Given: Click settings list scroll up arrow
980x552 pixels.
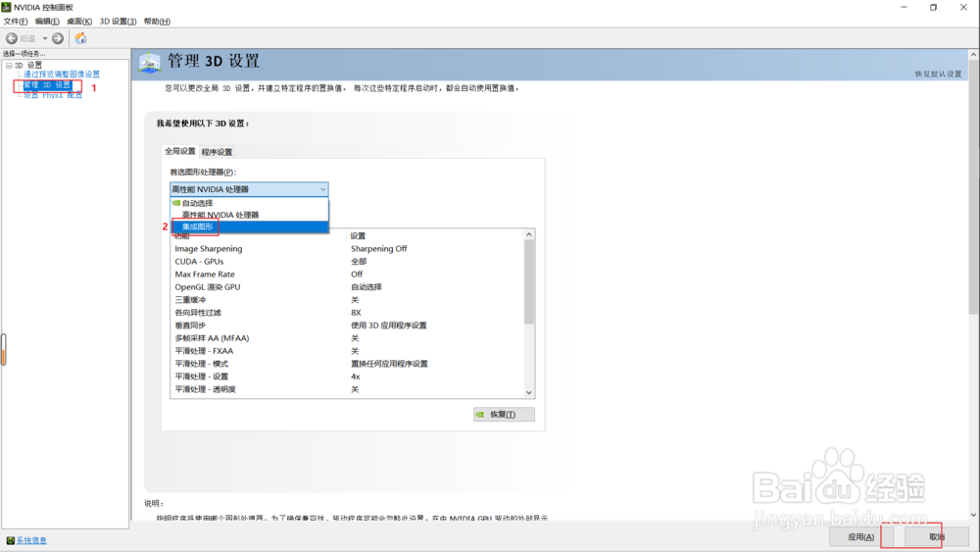Looking at the screenshot, I should 529,234.
